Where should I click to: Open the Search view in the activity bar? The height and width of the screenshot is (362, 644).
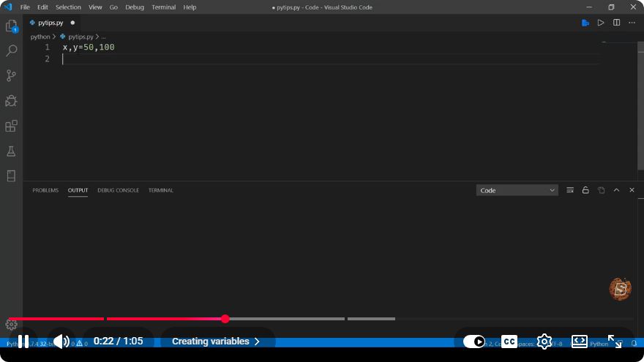12,50
